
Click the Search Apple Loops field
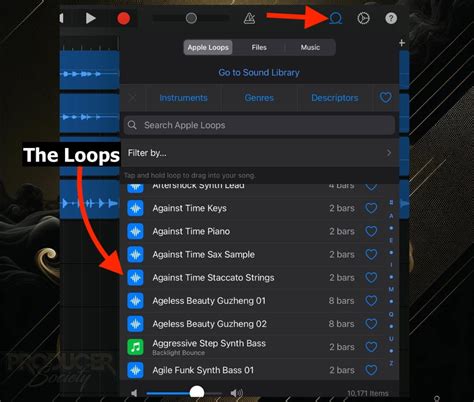(259, 125)
